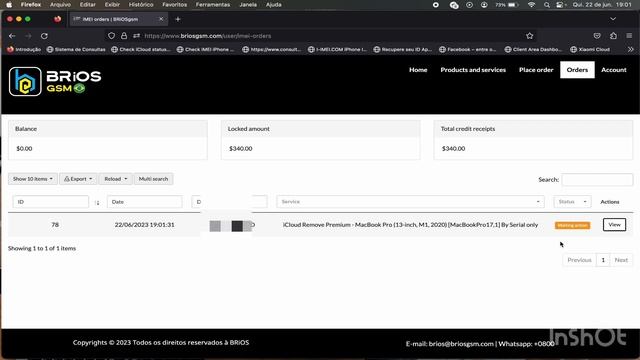This screenshot has height=360, width=640.
Task: Click the browser back arrow
Action: pos(12,36)
